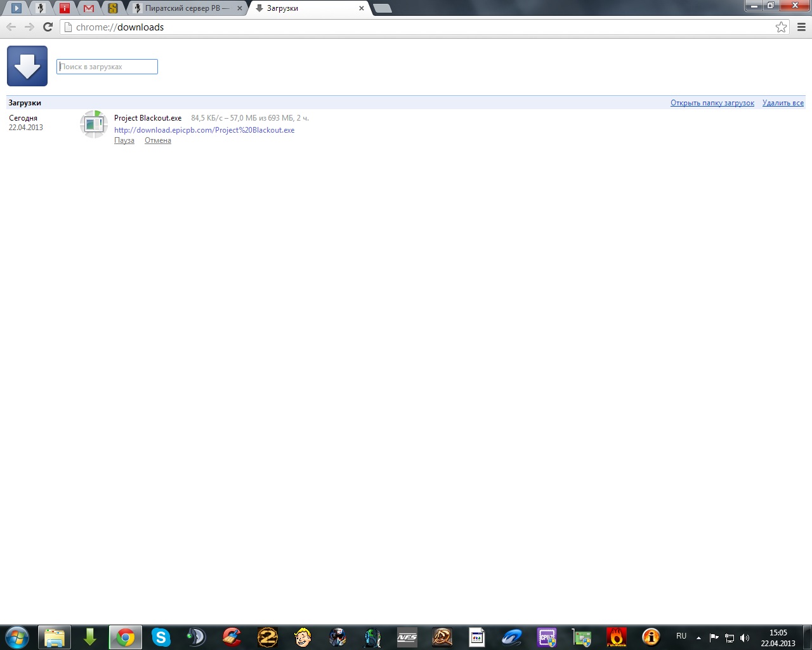The image size is (812, 650).
Task: Open the green download-arrow taskbar app
Action: (90, 637)
